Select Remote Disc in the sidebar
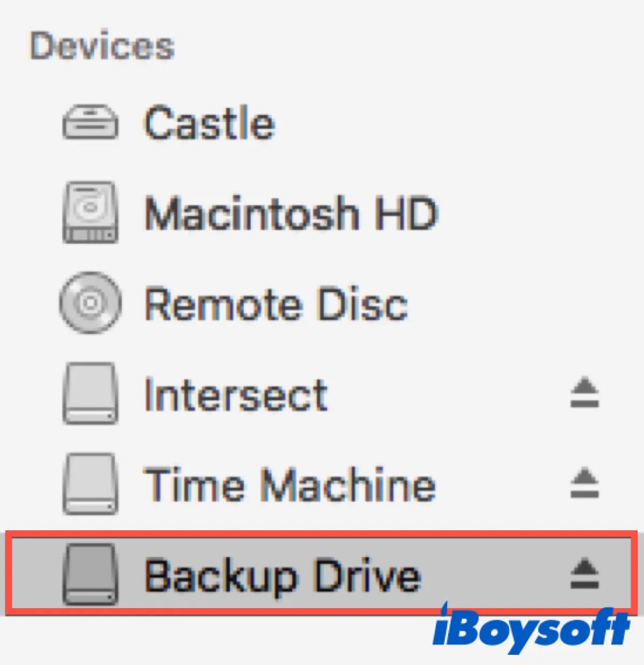This screenshot has width=644, height=665. [x=276, y=304]
